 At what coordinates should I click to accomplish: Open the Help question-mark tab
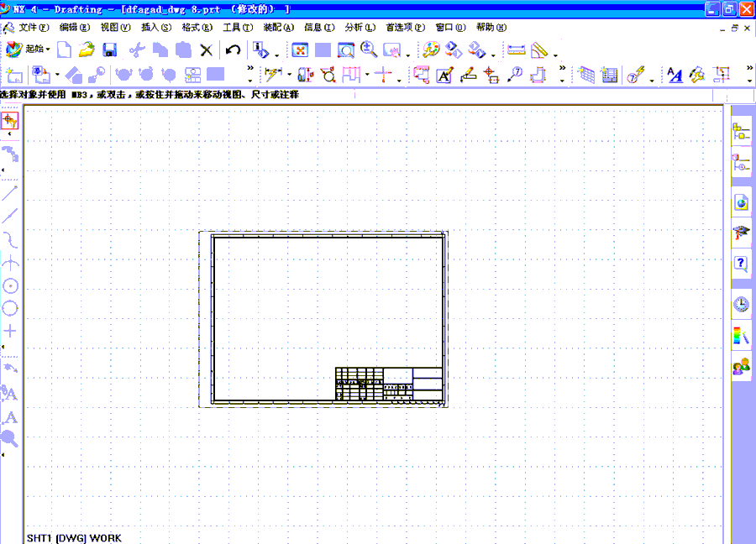click(x=741, y=264)
